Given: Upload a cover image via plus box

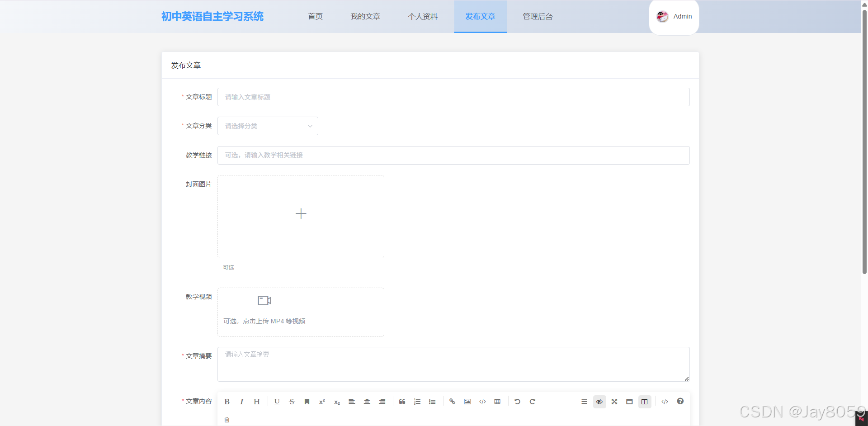Looking at the screenshot, I should coord(301,217).
